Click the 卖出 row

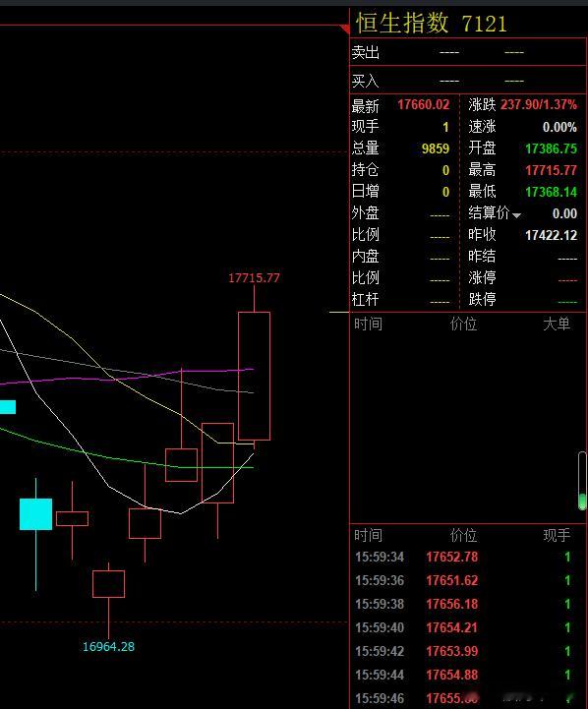point(468,52)
